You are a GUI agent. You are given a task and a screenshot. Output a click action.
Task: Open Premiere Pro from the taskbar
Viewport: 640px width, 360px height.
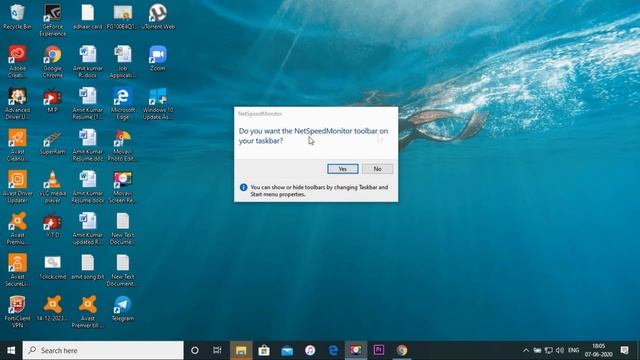379,350
